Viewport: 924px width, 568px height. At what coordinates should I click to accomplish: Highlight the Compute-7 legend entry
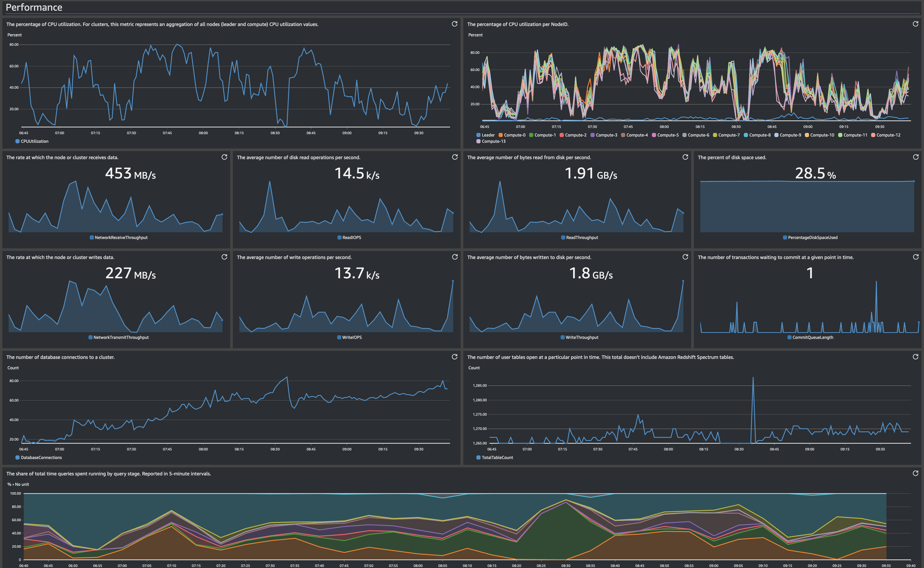pos(726,135)
